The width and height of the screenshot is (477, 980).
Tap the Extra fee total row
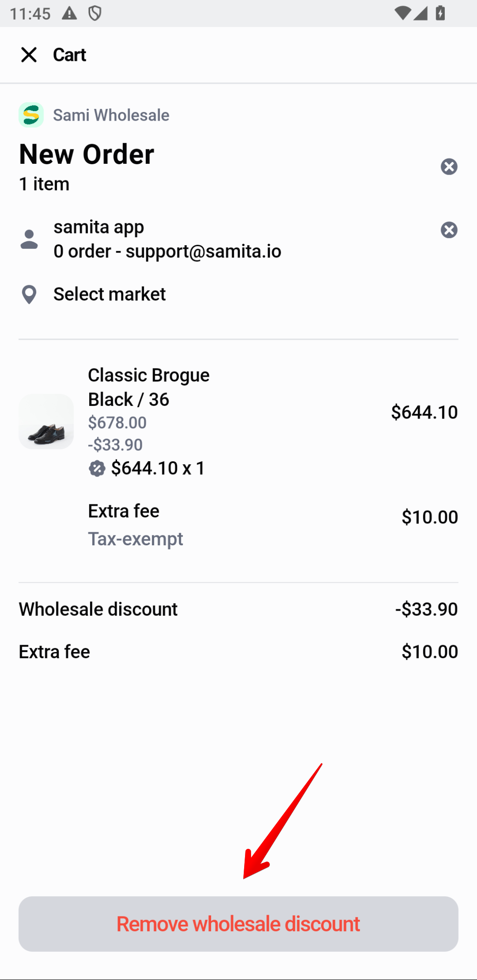(x=54, y=652)
